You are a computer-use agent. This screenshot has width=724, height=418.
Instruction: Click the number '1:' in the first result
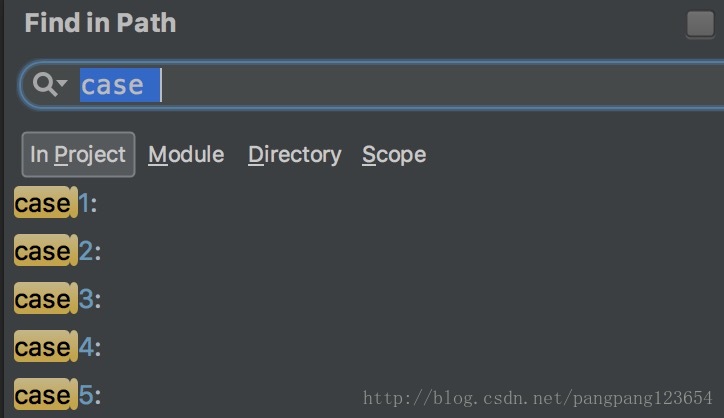click(88, 203)
